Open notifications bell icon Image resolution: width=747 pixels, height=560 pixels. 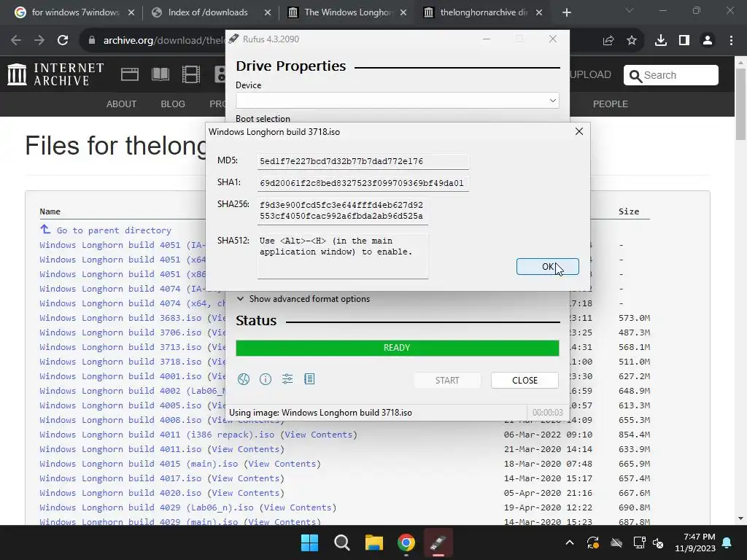[x=727, y=542]
